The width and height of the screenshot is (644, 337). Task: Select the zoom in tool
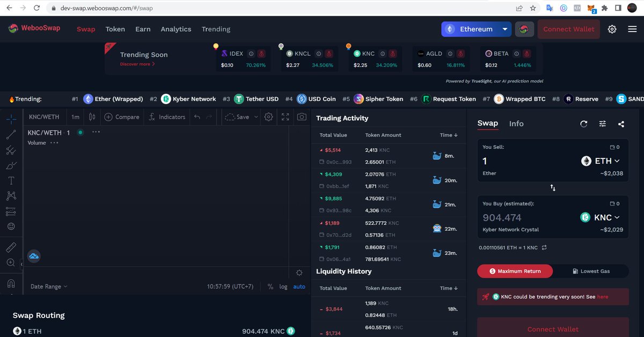pos(11,262)
